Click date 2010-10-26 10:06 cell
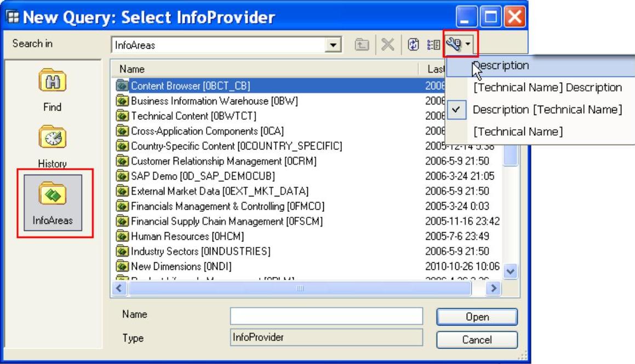Screen dimensions: 635x364 pyautogui.click(x=462, y=266)
